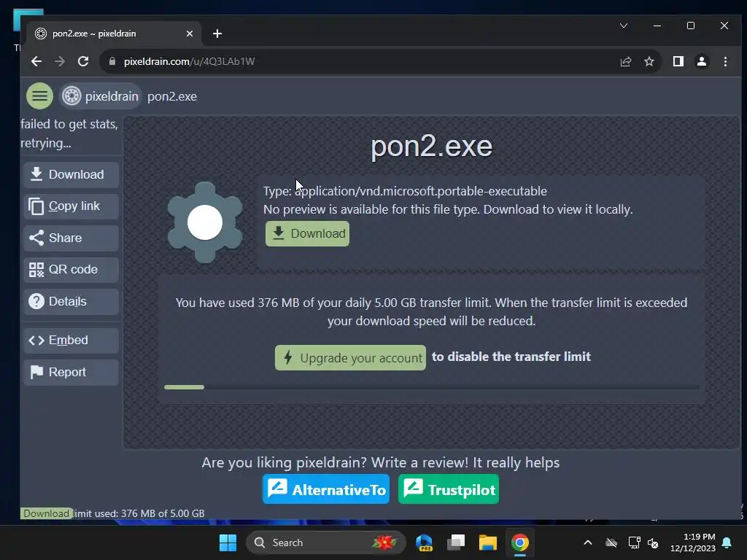Screen dimensions: 747x560
Task: Open File Explorer from the taskbar
Action: coord(488,542)
